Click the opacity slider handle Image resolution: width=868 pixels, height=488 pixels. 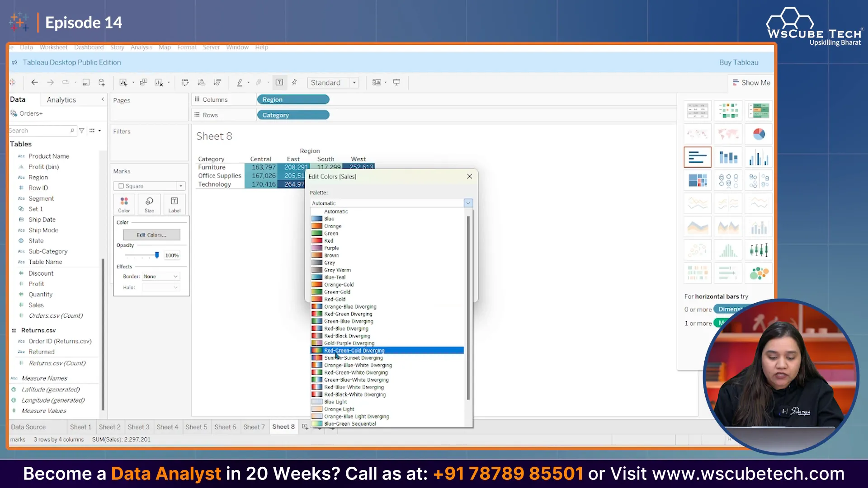pos(157,255)
